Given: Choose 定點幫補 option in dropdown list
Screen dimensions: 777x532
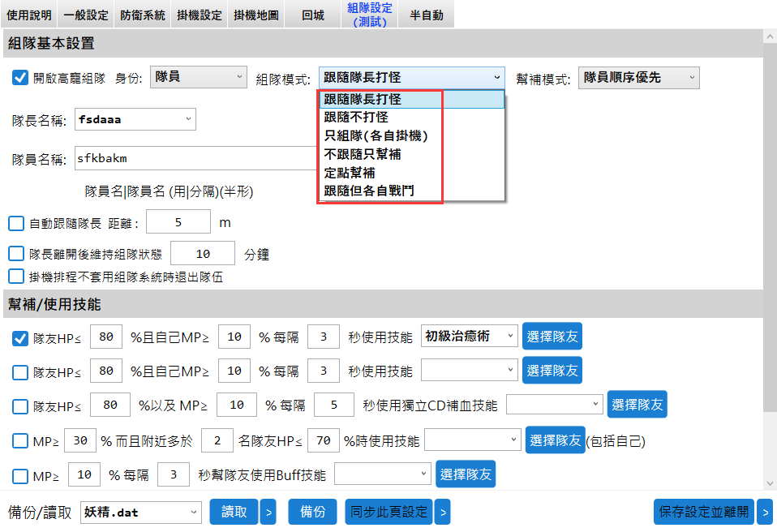Looking at the screenshot, I should [350, 173].
